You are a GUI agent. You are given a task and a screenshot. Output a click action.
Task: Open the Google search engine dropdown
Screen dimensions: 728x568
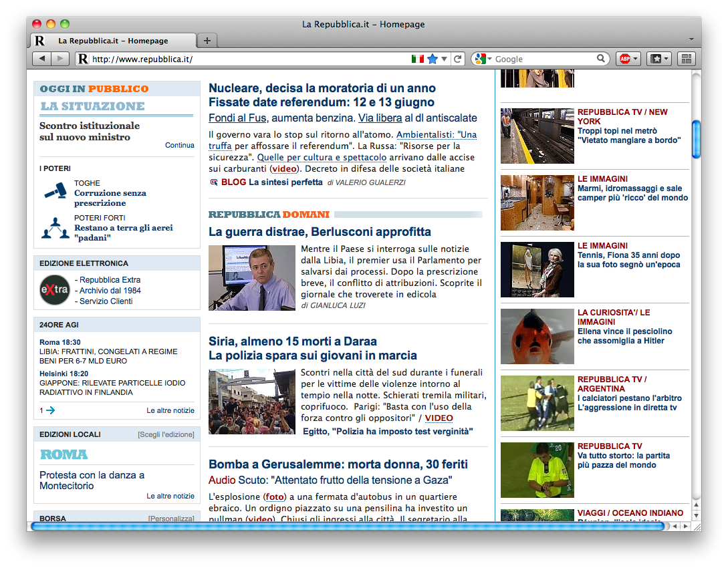(x=483, y=59)
